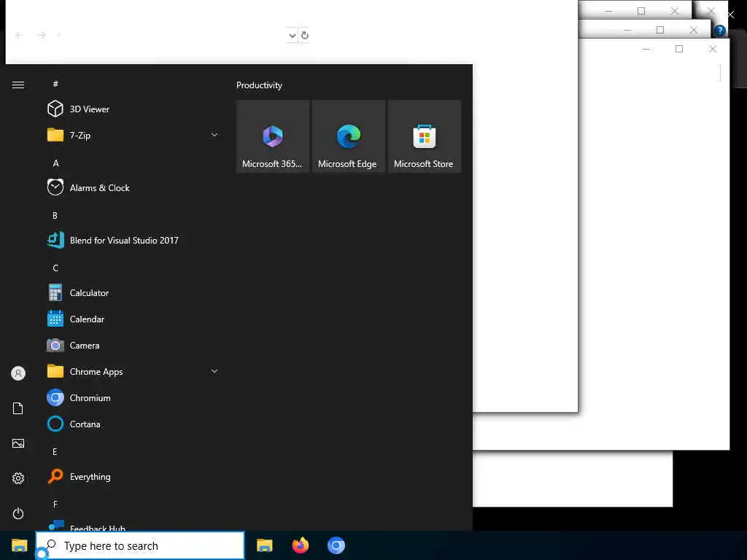Open Documents from Start sidebar
Screen dimensions: 747x560
[18, 408]
